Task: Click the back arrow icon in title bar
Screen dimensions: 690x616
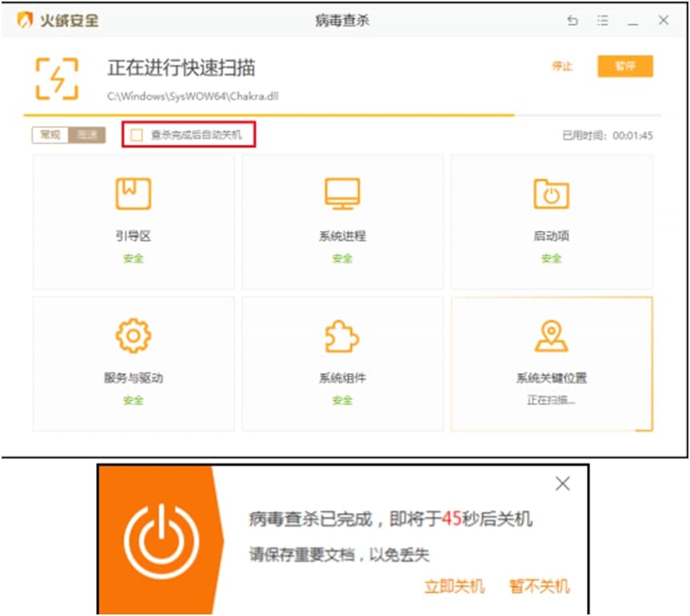Action: coord(572,20)
